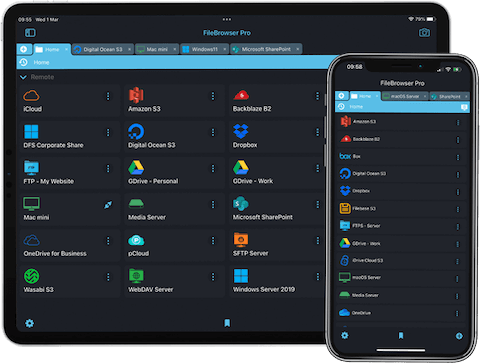Open DFS Corporate Share on iPad

(x=70, y=137)
